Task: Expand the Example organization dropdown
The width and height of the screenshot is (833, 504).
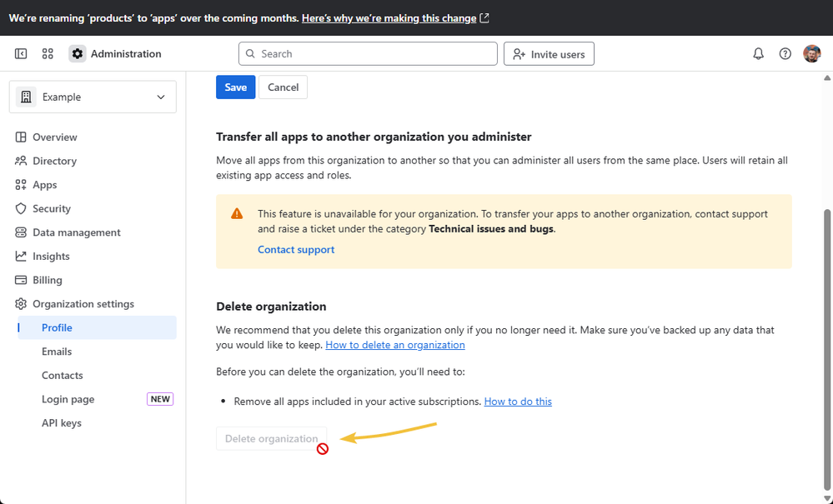Action: pyautogui.click(x=161, y=97)
